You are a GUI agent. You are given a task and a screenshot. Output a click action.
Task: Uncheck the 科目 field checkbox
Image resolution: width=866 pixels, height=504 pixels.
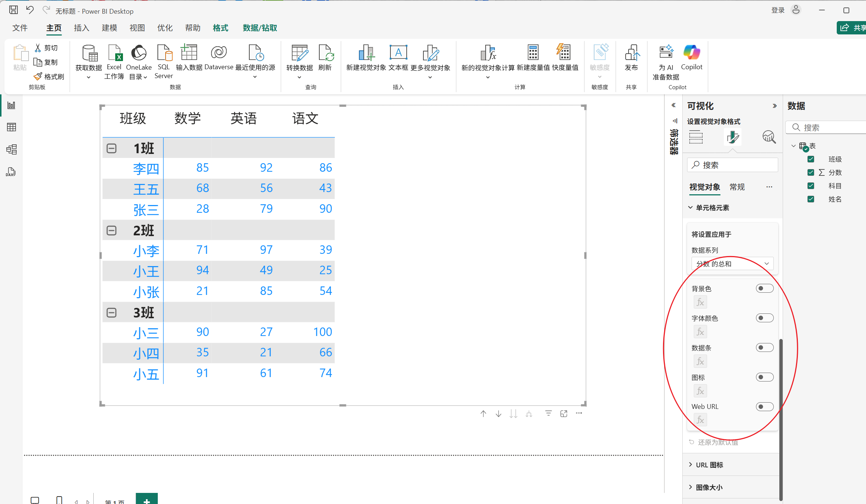coord(811,186)
